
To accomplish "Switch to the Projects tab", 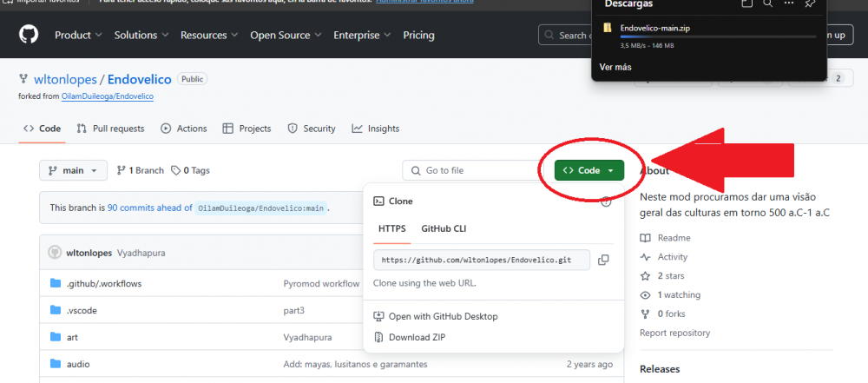I will coord(247,129).
